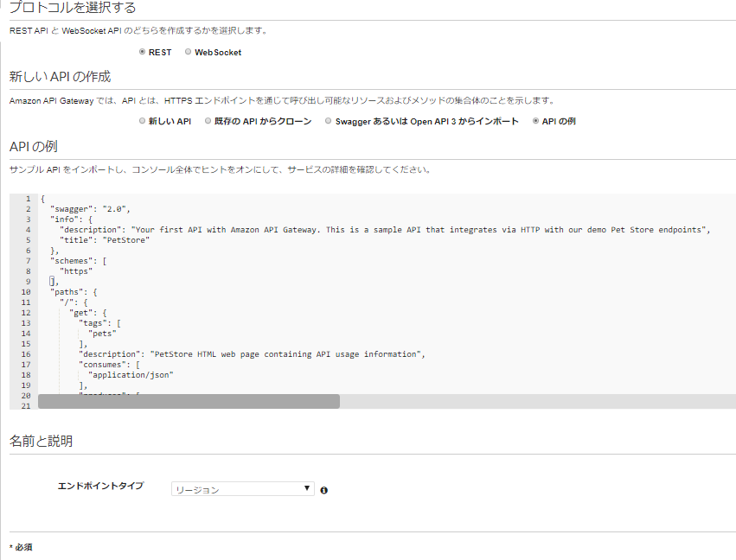Viewport: 736px width, 560px height.
Task: Choose the 新しい API radio option
Action: coord(142,121)
